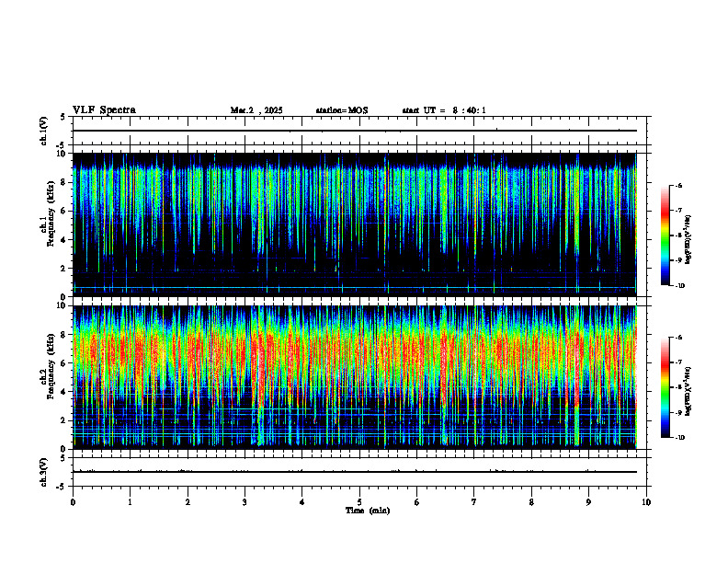Click the ch.2 color scale "log(PSD)" label
Image resolution: width=728 pixels, height=563 pixels.
[689, 392]
